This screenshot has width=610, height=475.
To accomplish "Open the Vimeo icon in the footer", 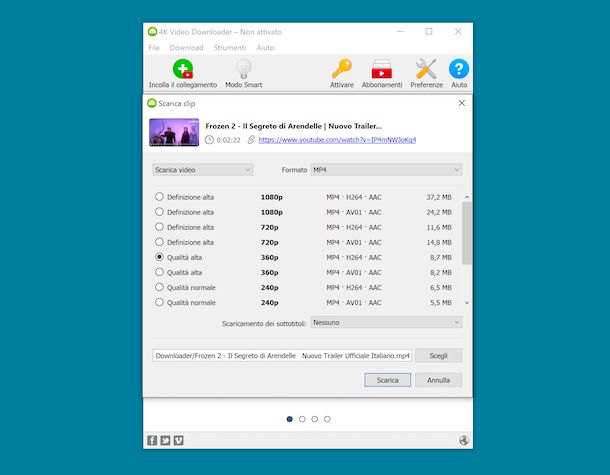I will tap(179, 440).
